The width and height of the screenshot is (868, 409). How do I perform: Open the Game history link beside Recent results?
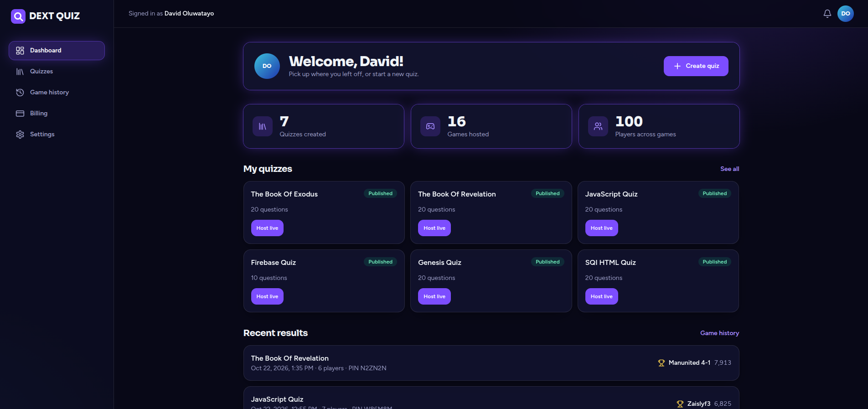tap(719, 333)
